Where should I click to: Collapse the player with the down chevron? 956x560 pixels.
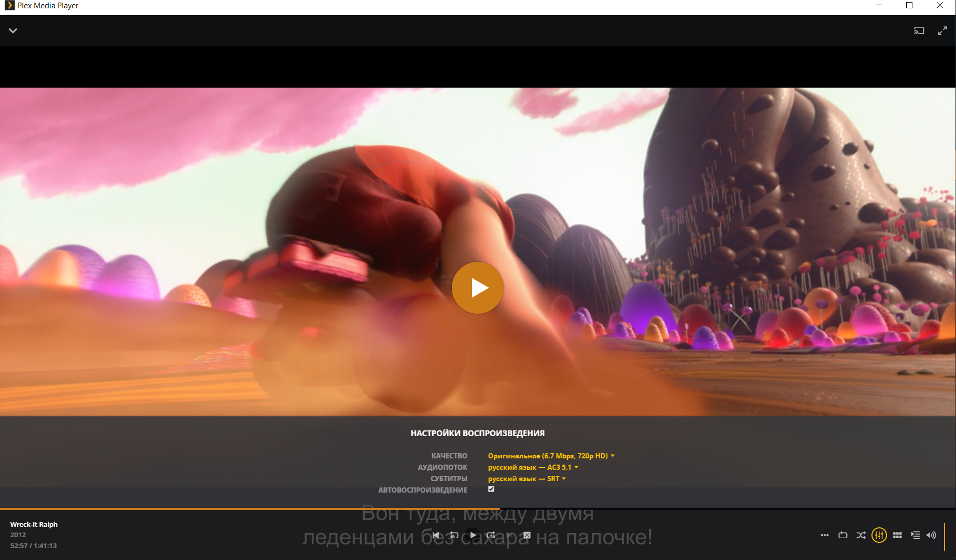click(x=13, y=31)
